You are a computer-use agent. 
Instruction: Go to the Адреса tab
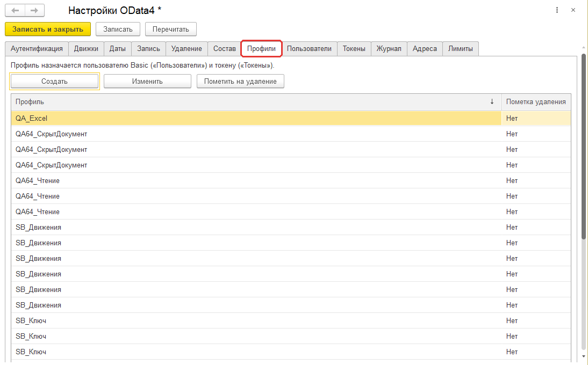(425, 49)
